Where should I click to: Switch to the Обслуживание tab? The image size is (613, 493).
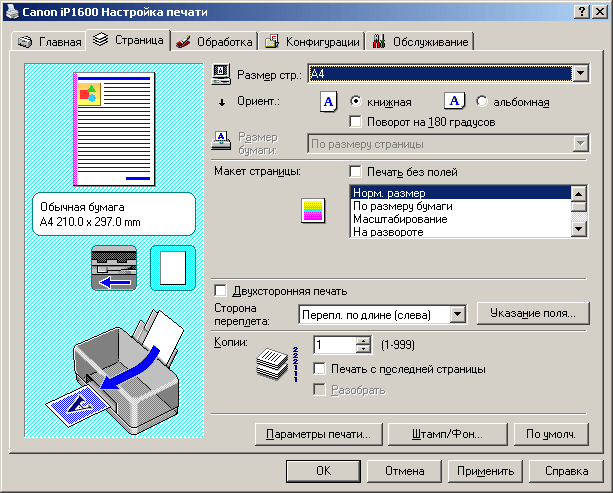[x=420, y=41]
